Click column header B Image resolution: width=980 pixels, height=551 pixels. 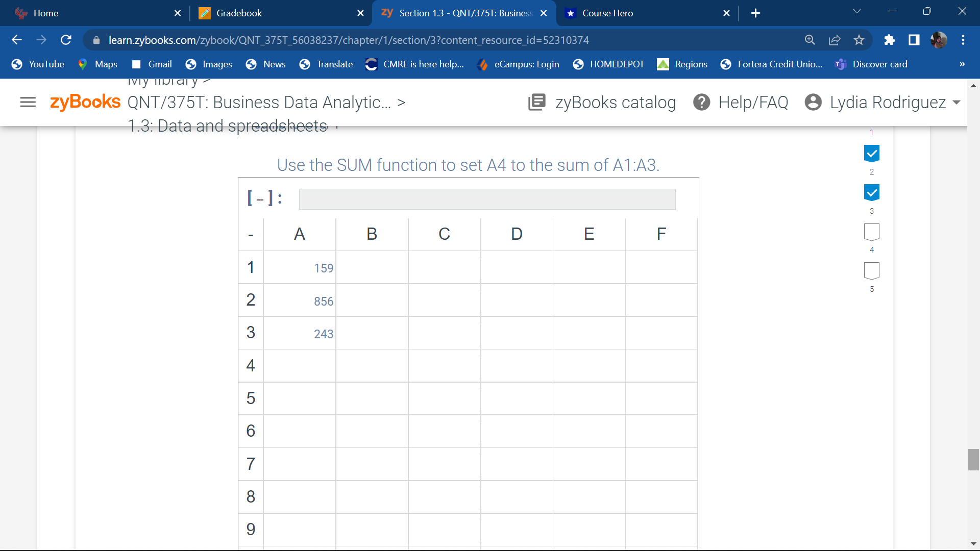tap(372, 234)
